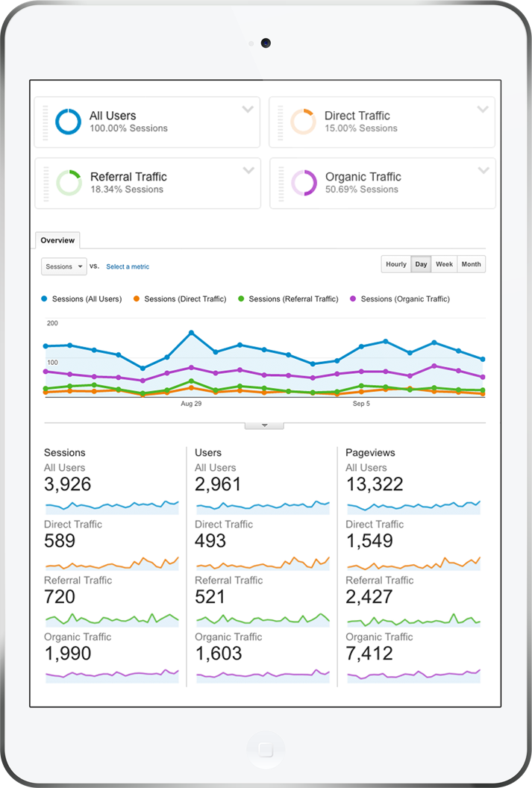Screen dimensions: 532x788
Task: Click the drag handle on All Users segment
Action: pyautogui.click(x=46, y=121)
